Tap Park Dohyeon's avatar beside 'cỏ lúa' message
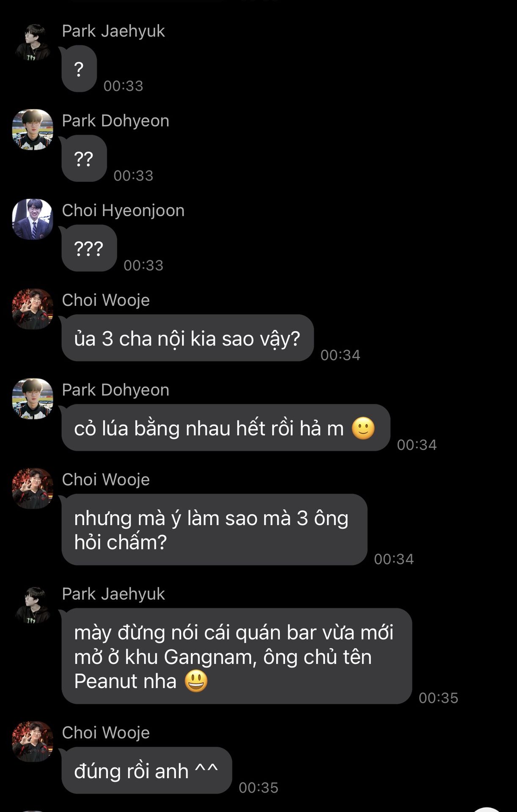 33,398
